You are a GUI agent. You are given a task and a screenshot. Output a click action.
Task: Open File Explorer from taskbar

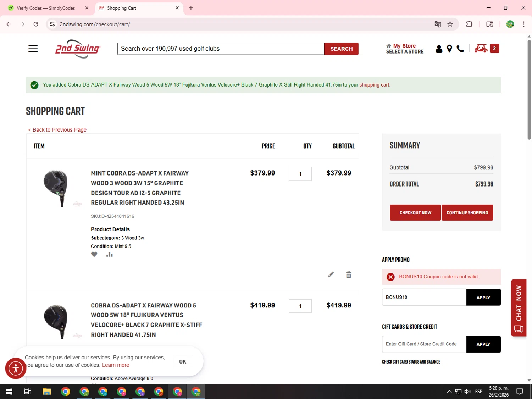coord(47,392)
